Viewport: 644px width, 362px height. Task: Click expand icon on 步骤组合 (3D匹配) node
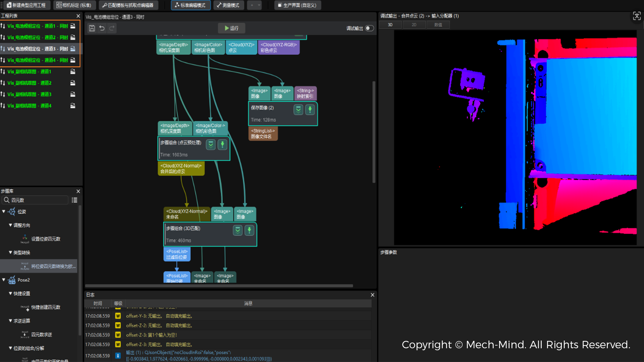[237, 230]
